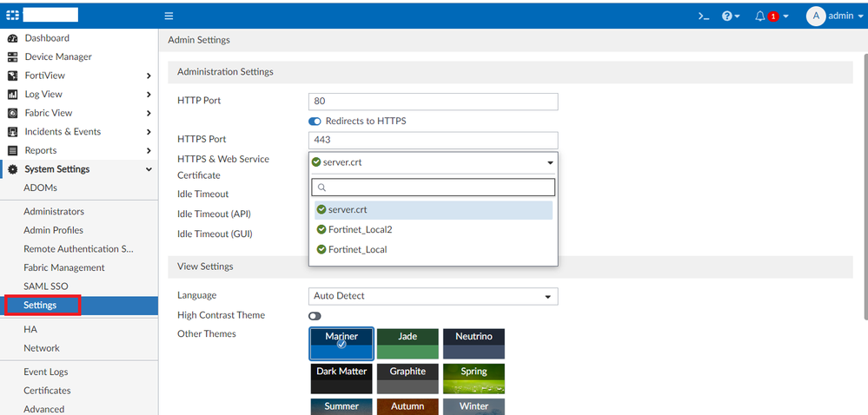868x415 pixels.
Task: Click the hamburger menu icon in header
Action: click(x=169, y=16)
